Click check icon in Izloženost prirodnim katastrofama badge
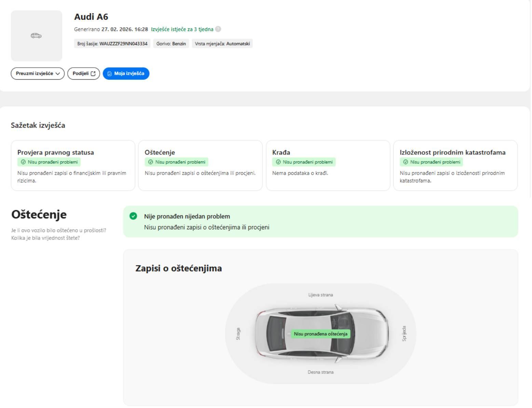The image size is (532, 408). 406,162
